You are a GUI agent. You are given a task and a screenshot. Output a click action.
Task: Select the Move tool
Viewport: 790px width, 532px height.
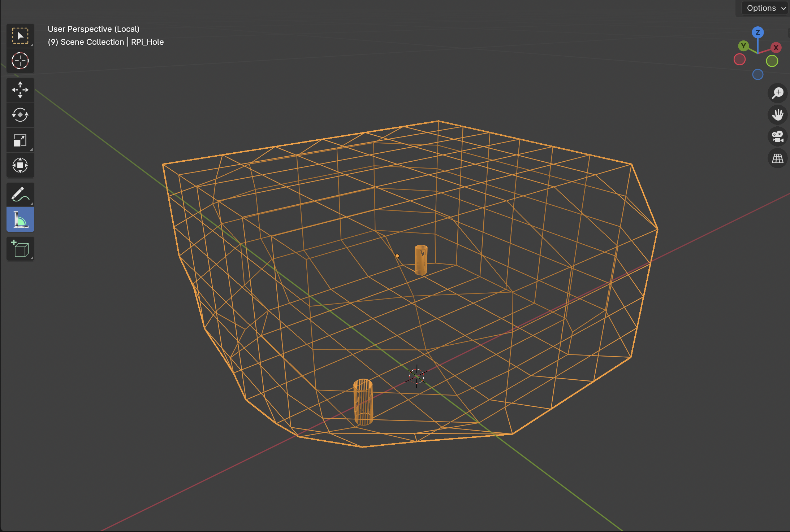click(20, 90)
